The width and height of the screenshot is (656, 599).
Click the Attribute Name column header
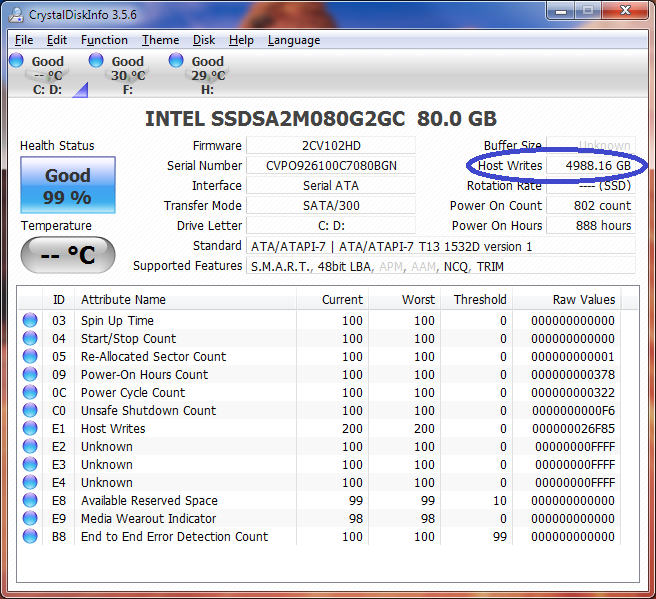click(185, 300)
